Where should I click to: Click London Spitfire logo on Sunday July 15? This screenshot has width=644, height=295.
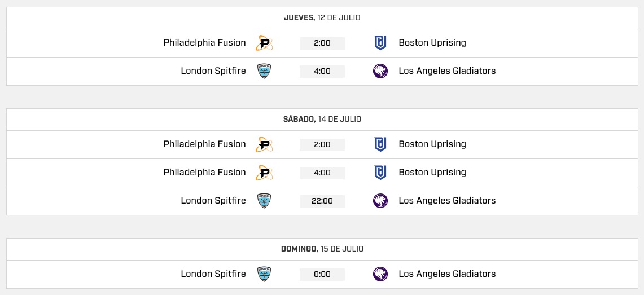click(264, 274)
